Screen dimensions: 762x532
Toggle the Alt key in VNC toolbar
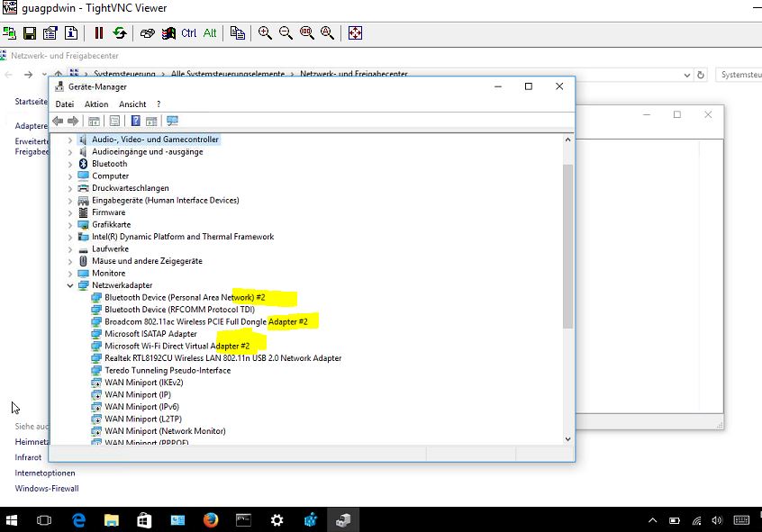pyautogui.click(x=210, y=33)
